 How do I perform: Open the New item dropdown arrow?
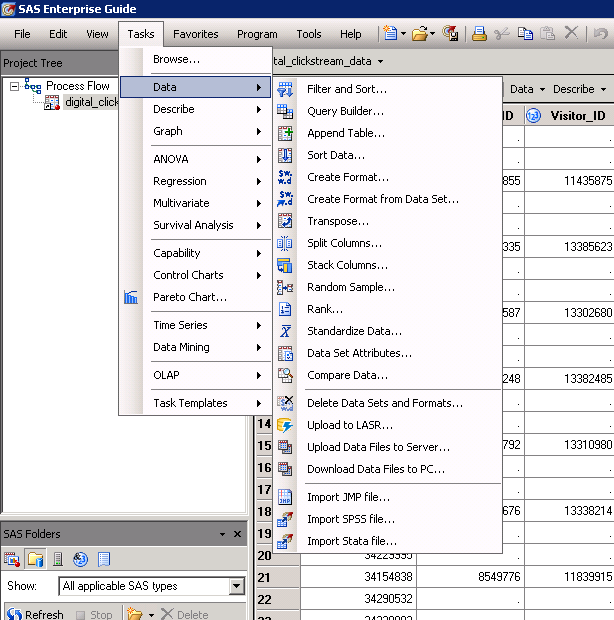(x=403, y=34)
